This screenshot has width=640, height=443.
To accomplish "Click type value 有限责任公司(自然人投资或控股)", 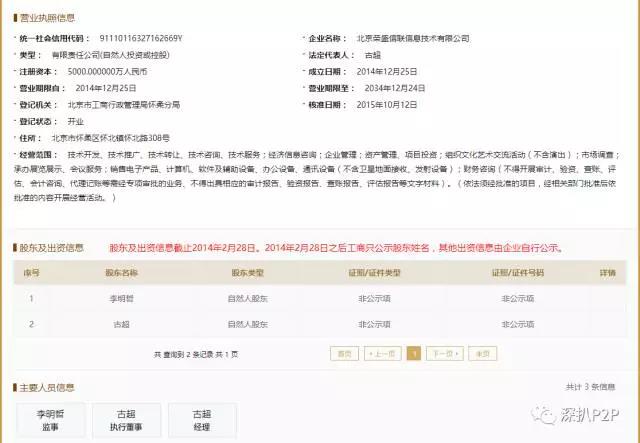I will [110, 55].
